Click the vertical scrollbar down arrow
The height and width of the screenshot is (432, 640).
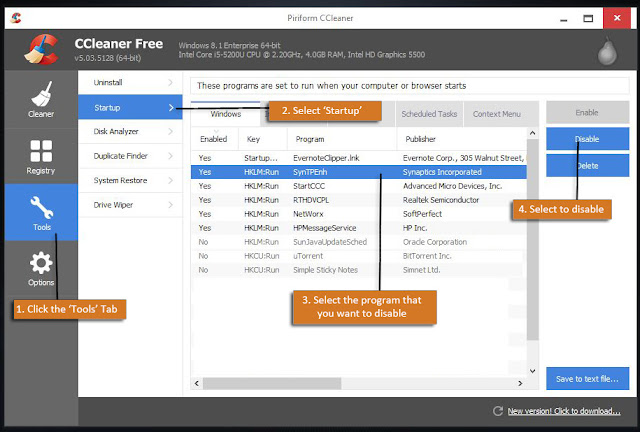point(532,371)
